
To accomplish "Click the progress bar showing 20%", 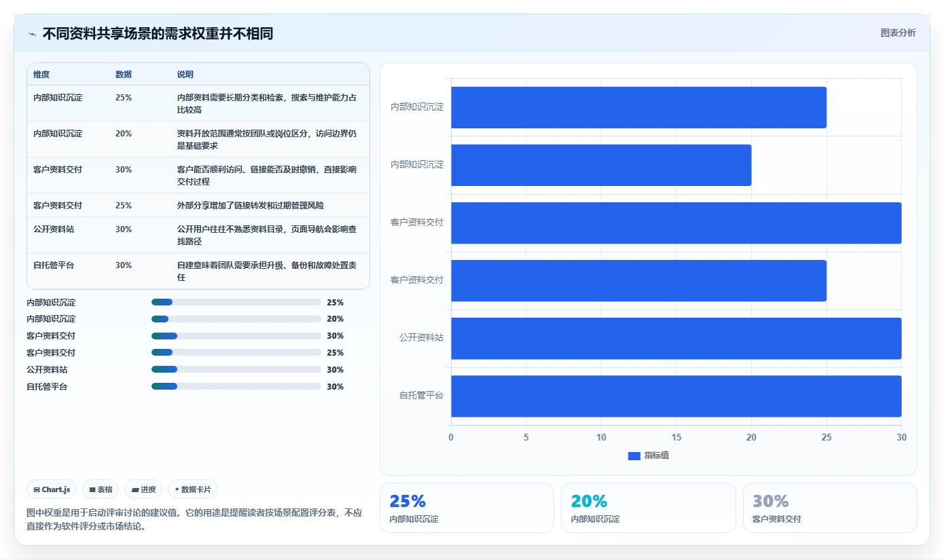I will pyautogui.click(x=236, y=319).
